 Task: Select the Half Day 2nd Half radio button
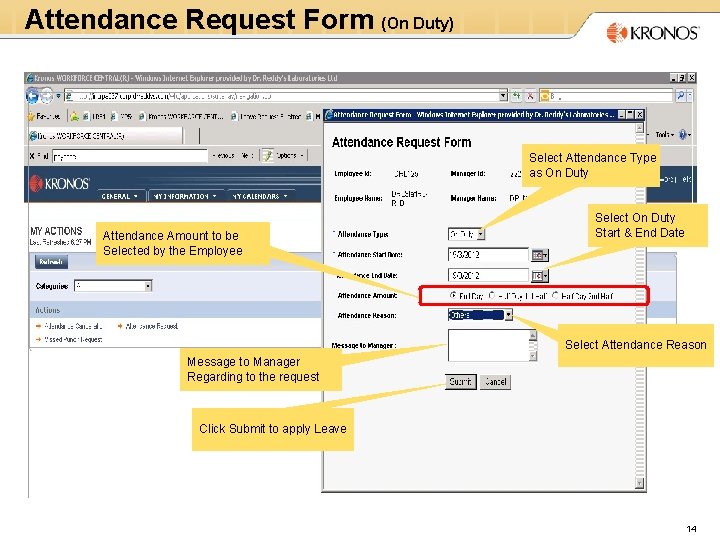(x=555, y=295)
